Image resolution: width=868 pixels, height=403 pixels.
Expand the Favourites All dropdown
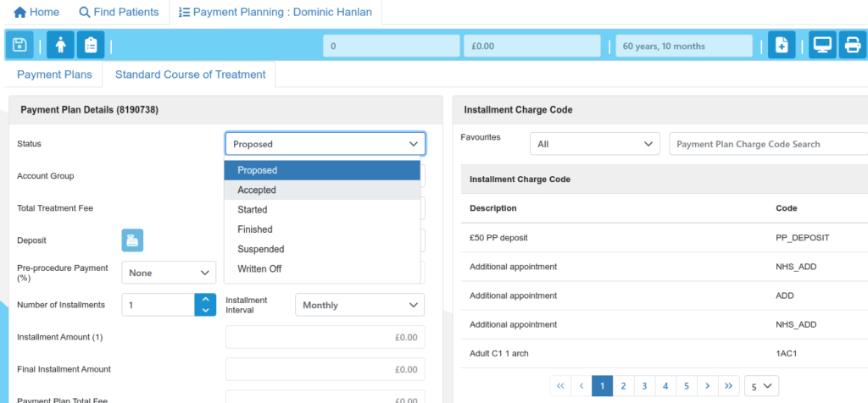594,144
